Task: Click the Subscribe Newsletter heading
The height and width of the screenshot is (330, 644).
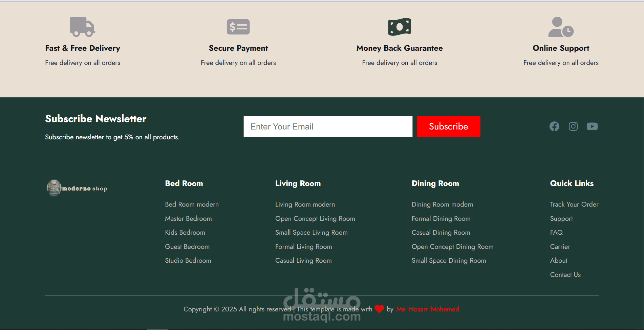Action: click(96, 119)
